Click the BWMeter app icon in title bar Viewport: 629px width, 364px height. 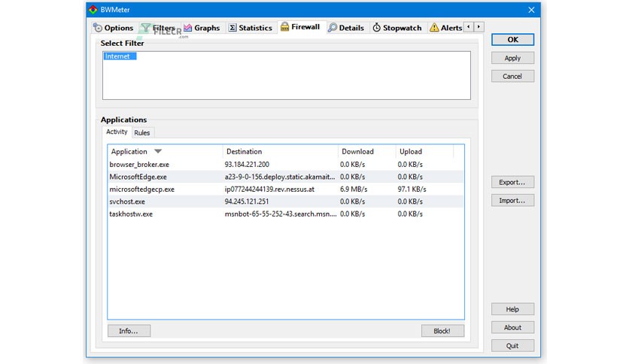pos(93,10)
